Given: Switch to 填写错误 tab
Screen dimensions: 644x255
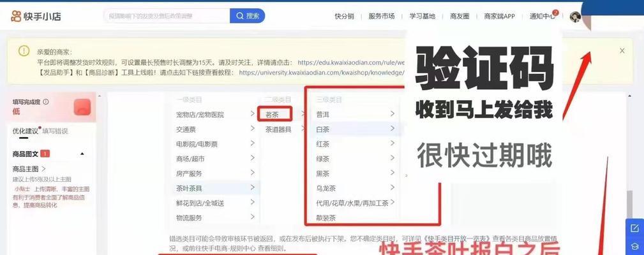Looking at the screenshot, I should pos(55,131).
